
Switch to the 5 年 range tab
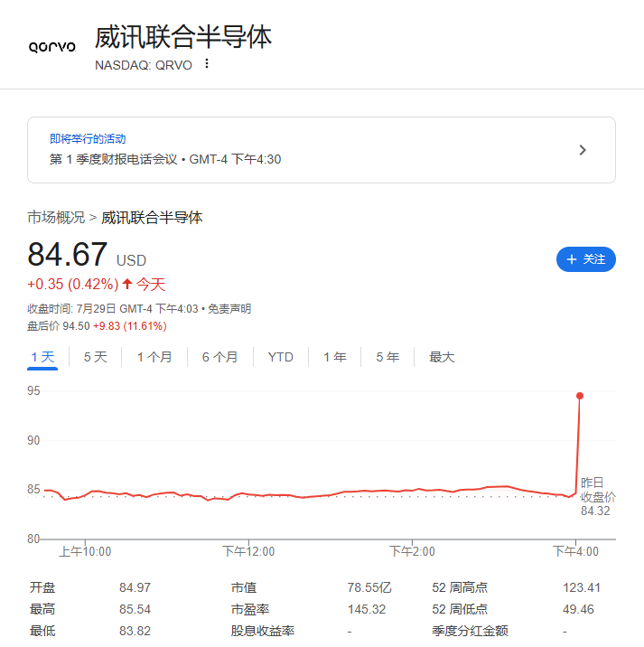[x=387, y=357]
